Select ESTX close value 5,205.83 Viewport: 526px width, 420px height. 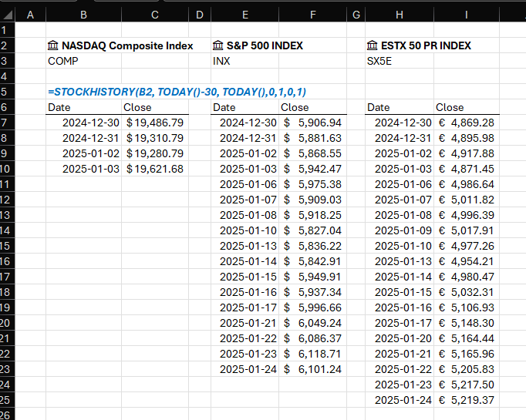[x=467, y=369]
